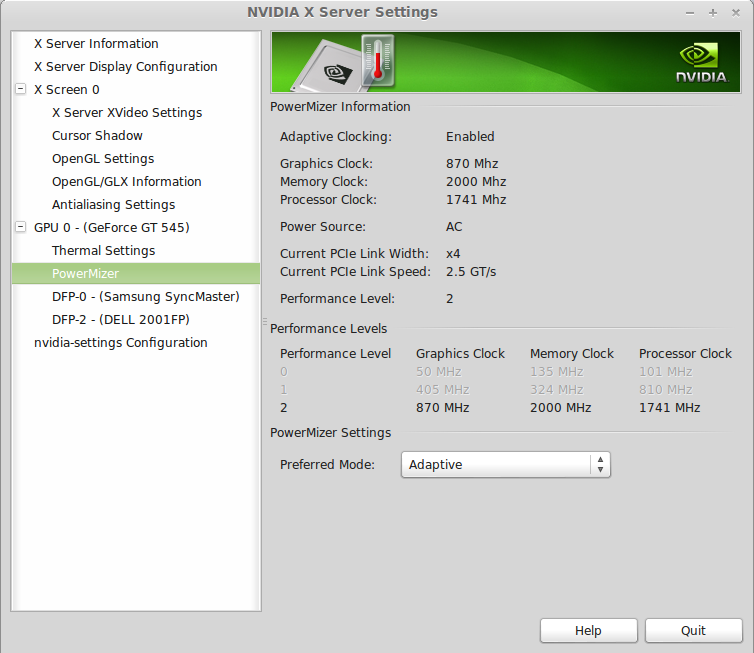Click the Memory Clock 2000 Mhz value
The height and width of the screenshot is (653, 754).
pos(476,182)
